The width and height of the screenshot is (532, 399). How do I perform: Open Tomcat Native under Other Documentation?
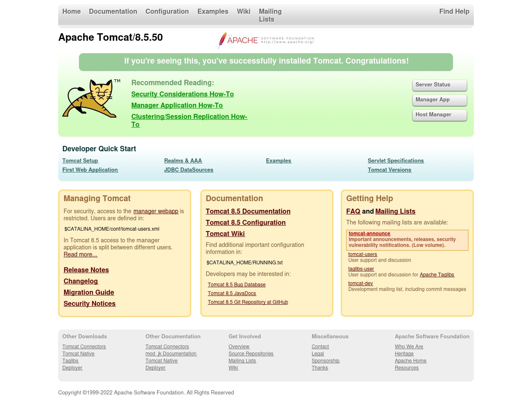pos(161,361)
